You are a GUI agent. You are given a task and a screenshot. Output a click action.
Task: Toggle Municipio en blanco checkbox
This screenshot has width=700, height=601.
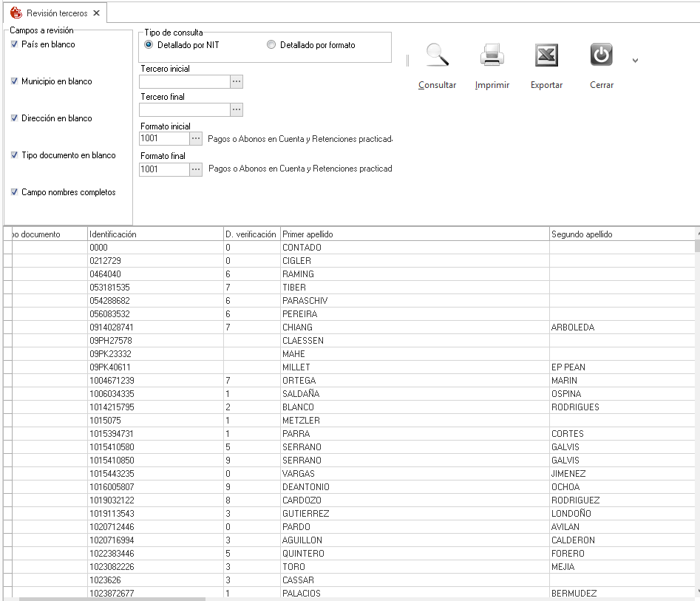(x=15, y=81)
